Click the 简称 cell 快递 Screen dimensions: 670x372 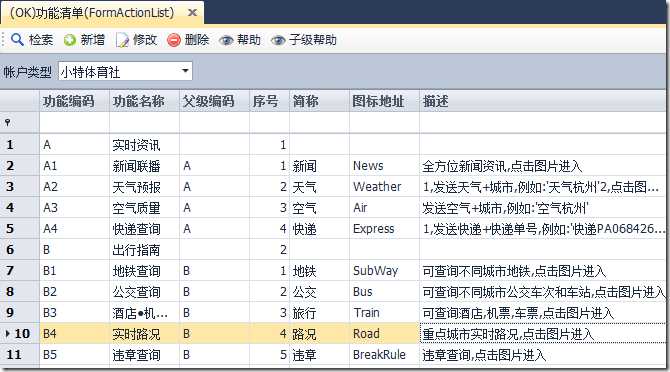tap(320, 228)
